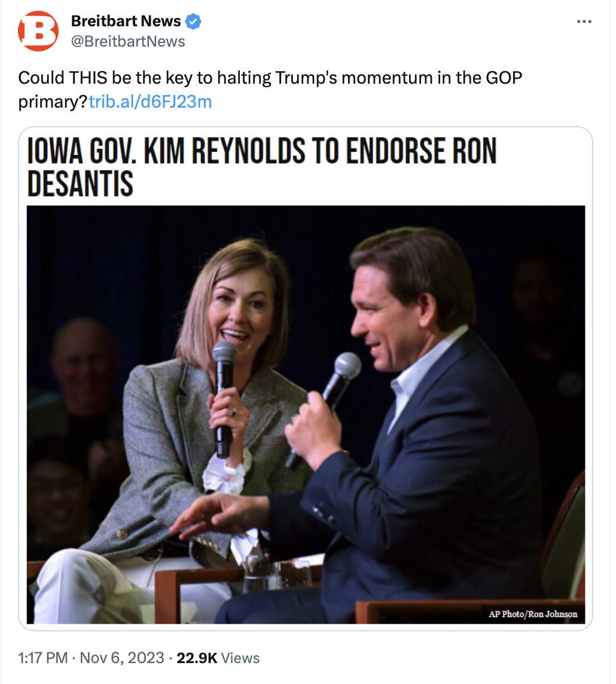The height and width of the screenshot is (684, 616).
Task: Open the Breitbart News display name
Action: (x=126, y=22)
